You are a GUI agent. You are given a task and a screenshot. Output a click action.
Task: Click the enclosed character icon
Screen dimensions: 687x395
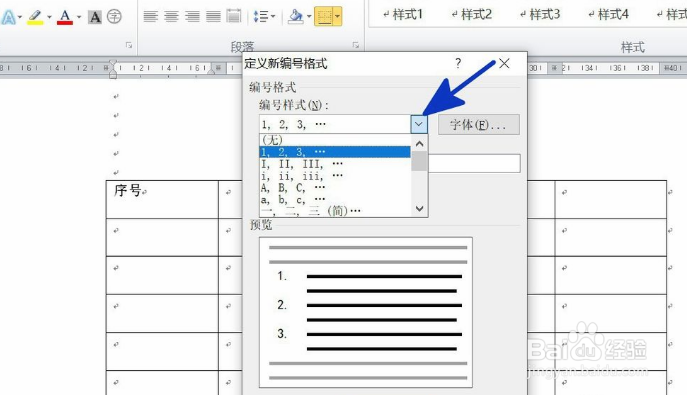[x=114, y=17]
